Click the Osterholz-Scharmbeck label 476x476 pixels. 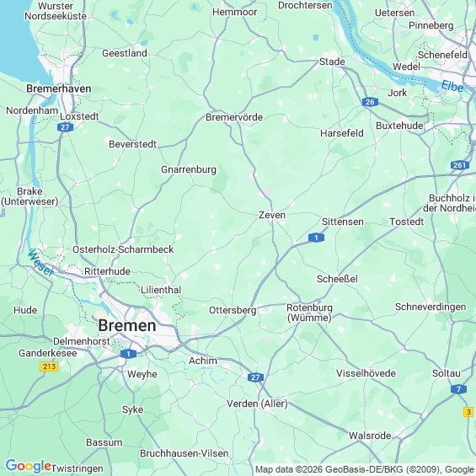[123, 249]
